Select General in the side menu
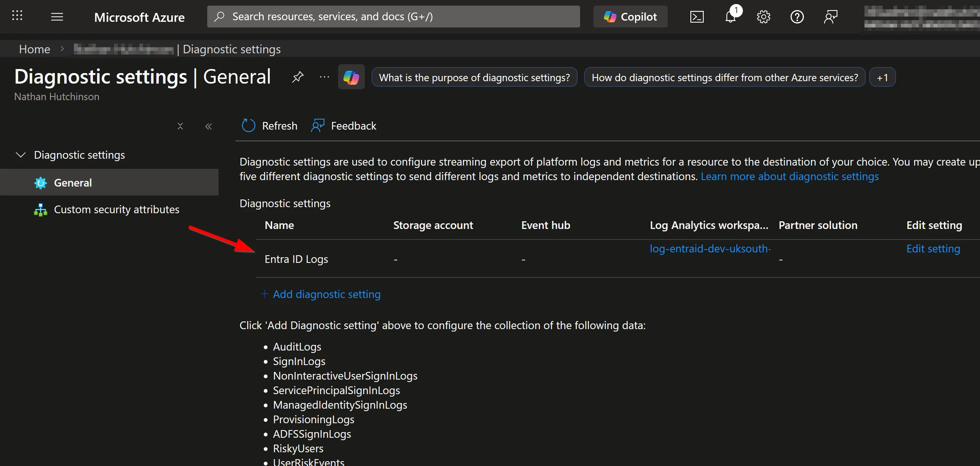Image resolution: width=980 pixels, height=466 pixels. (109, 183)
